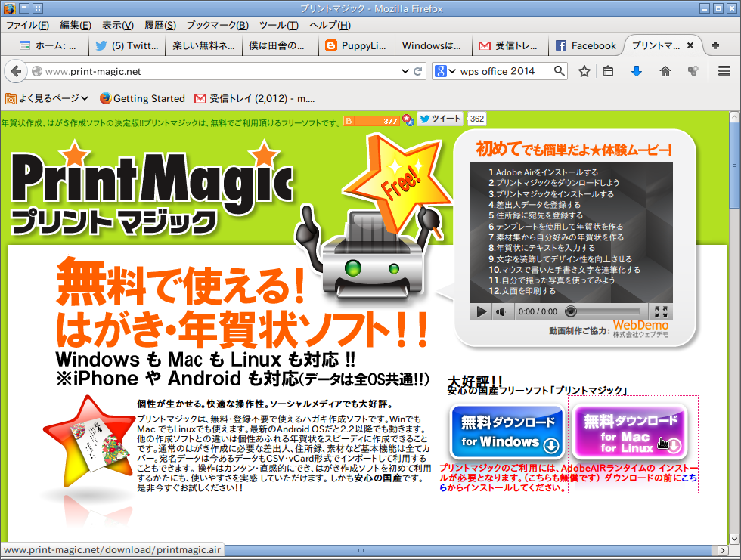Click the WebDemo logo link

641,329
